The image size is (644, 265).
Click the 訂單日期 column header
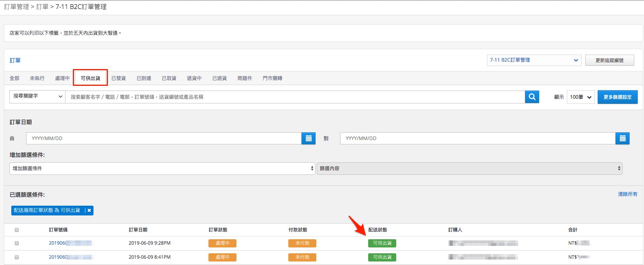pyautogui.click(x=138, y=230)
